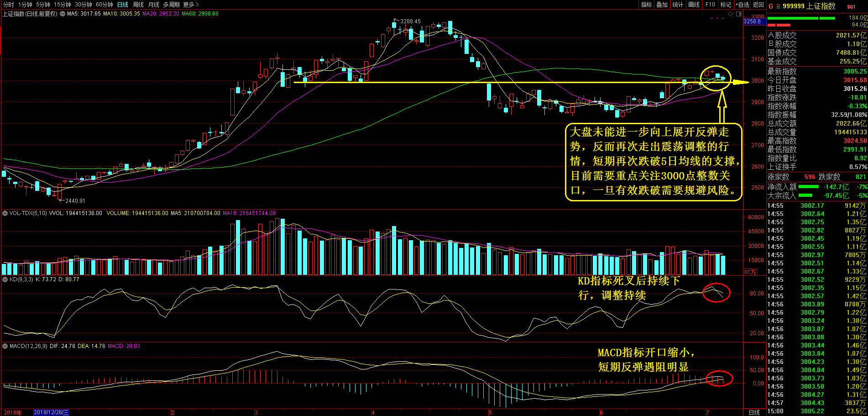Click the X1万 volume unit label
Viewport: 868px width, 416px height.
[750, 272]
